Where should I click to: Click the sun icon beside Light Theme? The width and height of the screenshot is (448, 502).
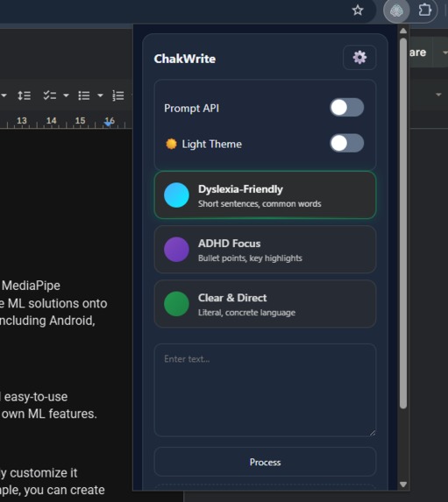click(x=171, y=144)
